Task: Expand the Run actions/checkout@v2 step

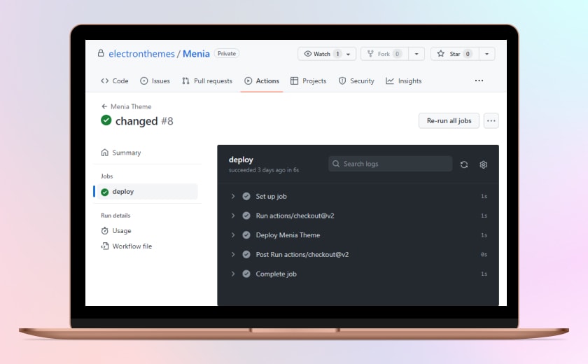Action: click(x=233, y=216)
